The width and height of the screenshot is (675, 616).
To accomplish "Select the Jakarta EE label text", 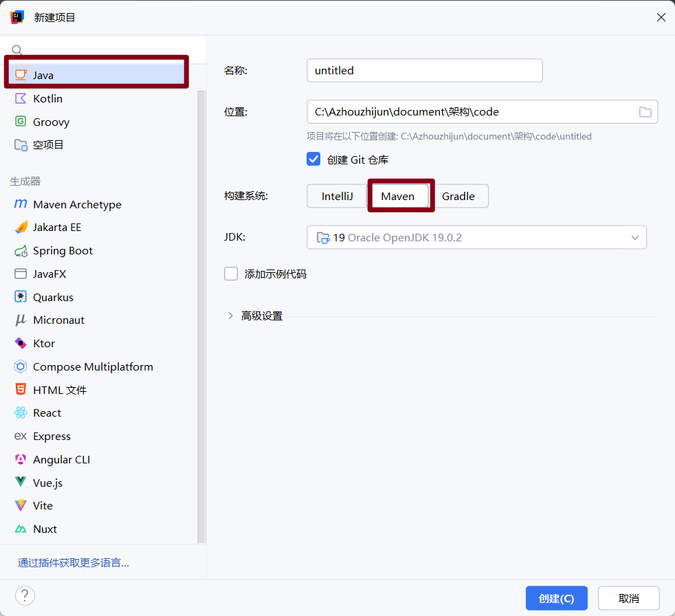I will tap(57, 228).
